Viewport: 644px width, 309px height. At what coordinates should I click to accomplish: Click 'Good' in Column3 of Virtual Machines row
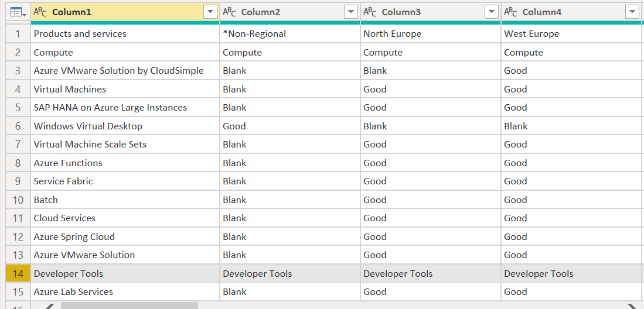click(x=431, y=89)
